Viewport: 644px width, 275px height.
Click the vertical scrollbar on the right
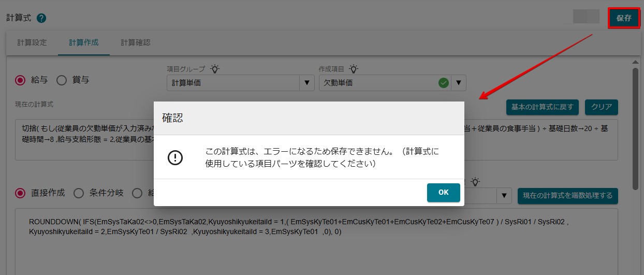point(635,129)
